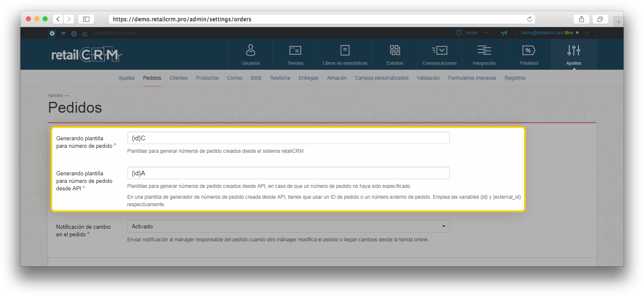
Task: Click the demo@retailcrm.pro account link
Action: 542,33
